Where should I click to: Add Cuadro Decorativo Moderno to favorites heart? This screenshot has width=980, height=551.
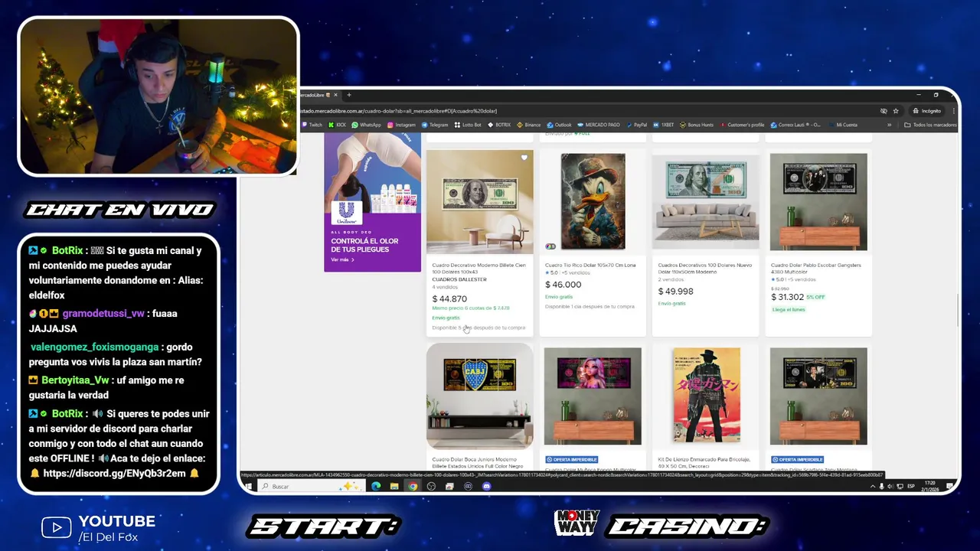coord(524,158)
